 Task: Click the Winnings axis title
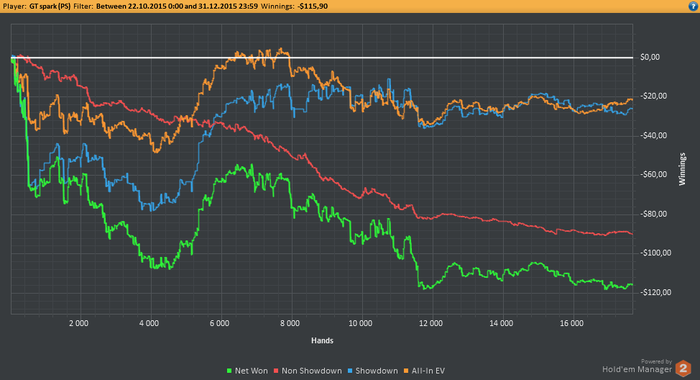coord(682,169)
